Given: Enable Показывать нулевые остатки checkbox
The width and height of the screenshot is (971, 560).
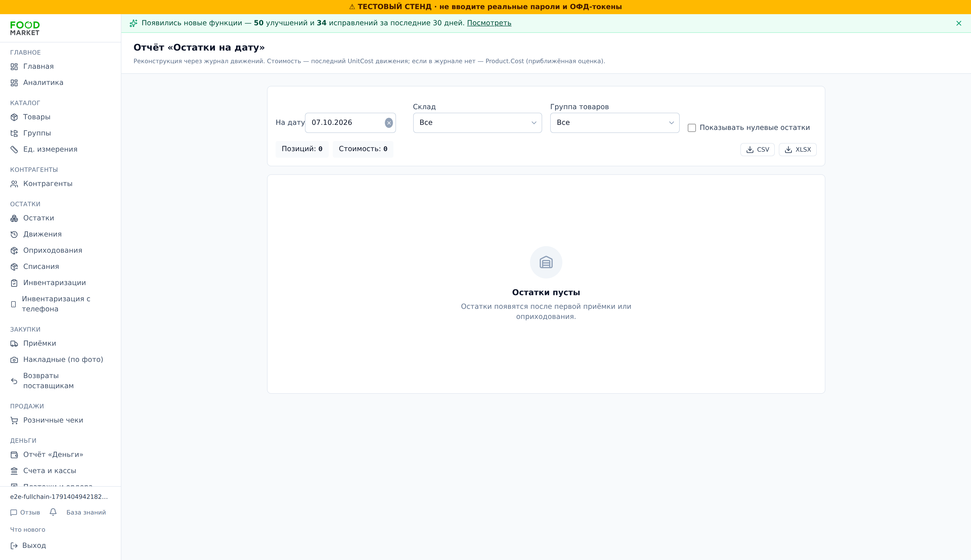Looking at the screenshot, I should tap(692, 128).
